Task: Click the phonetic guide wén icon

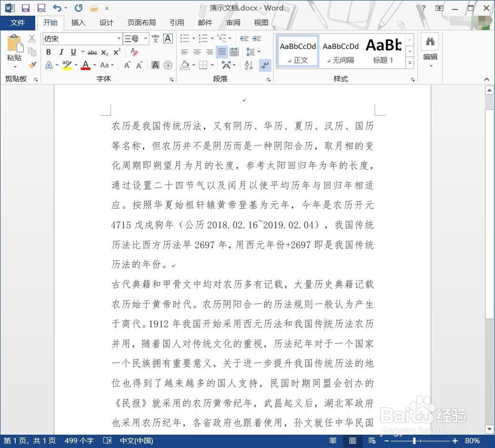Action: tap(155, 39)
